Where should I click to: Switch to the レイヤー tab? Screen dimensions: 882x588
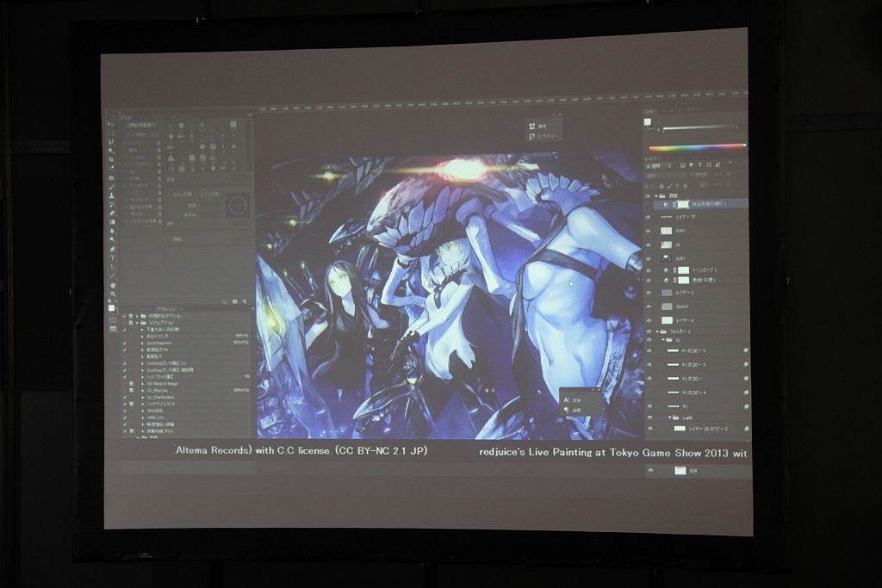pos(651,158)
